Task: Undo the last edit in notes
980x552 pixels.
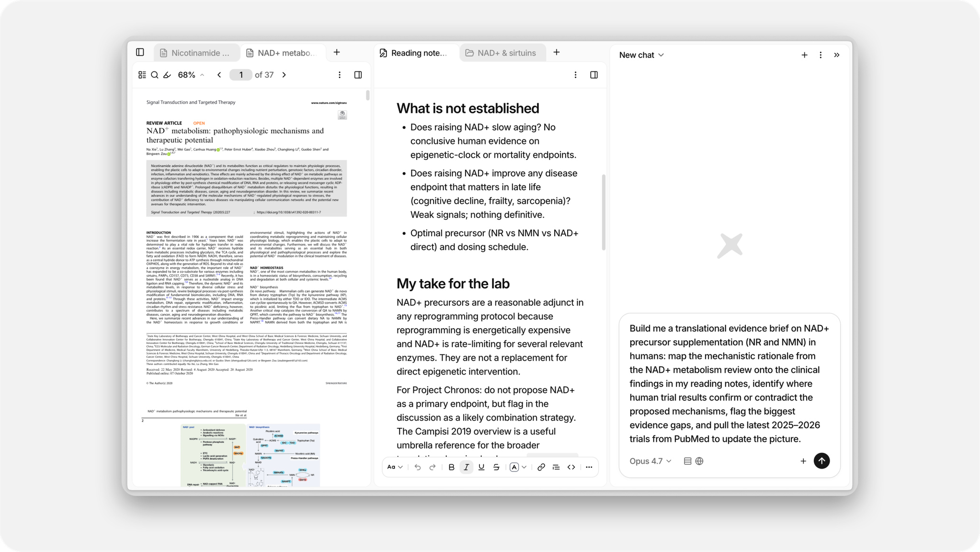Action: 418,467
